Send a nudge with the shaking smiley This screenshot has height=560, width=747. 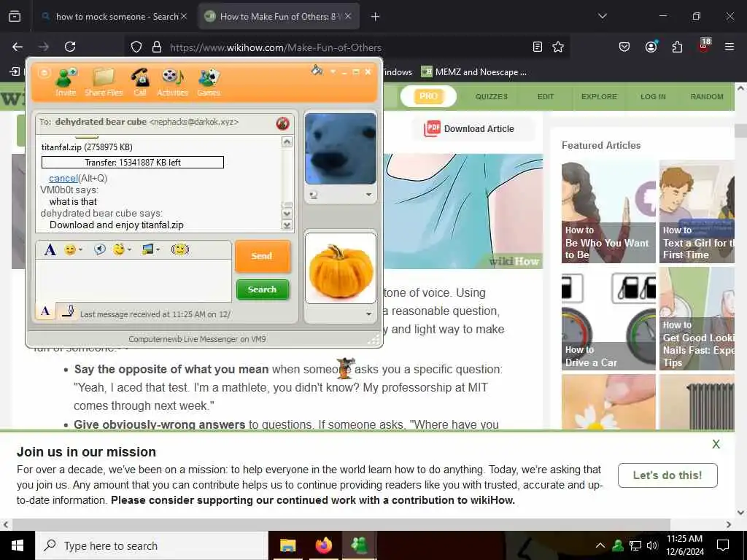pyautogui.click(x=180, y=249)
